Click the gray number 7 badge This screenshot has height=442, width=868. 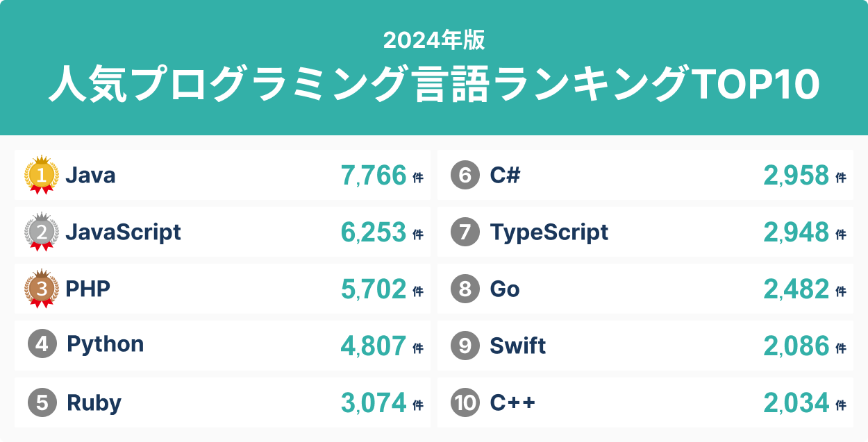pos(465,232)
